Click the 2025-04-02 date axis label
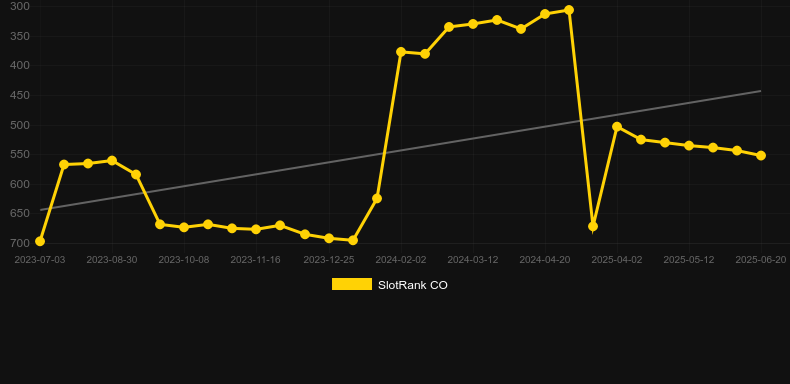 tap(617, 260)
